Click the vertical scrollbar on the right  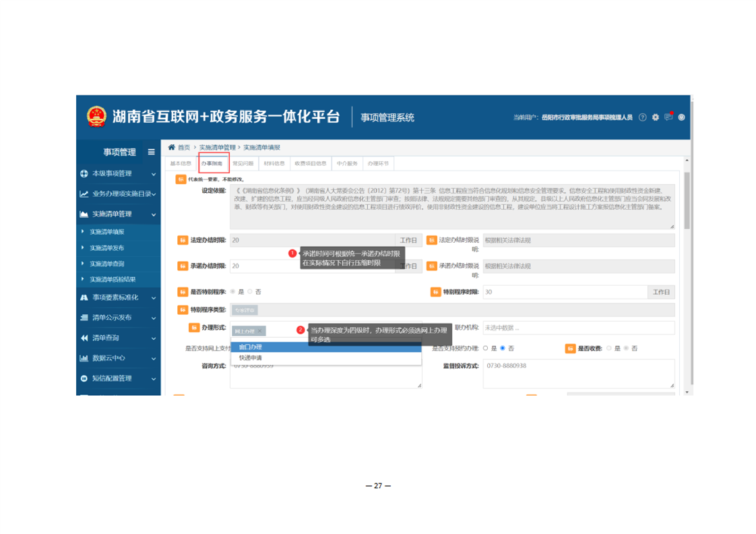pos(687,202)
